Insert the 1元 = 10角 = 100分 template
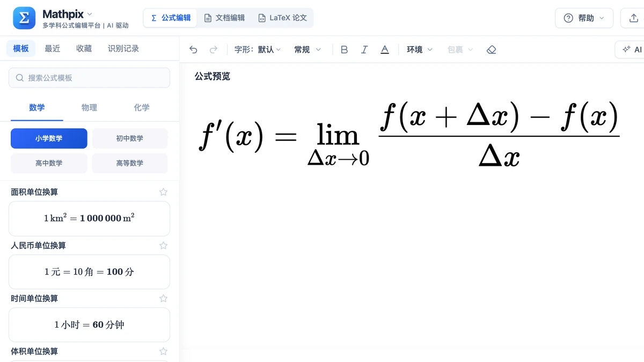 89,271
